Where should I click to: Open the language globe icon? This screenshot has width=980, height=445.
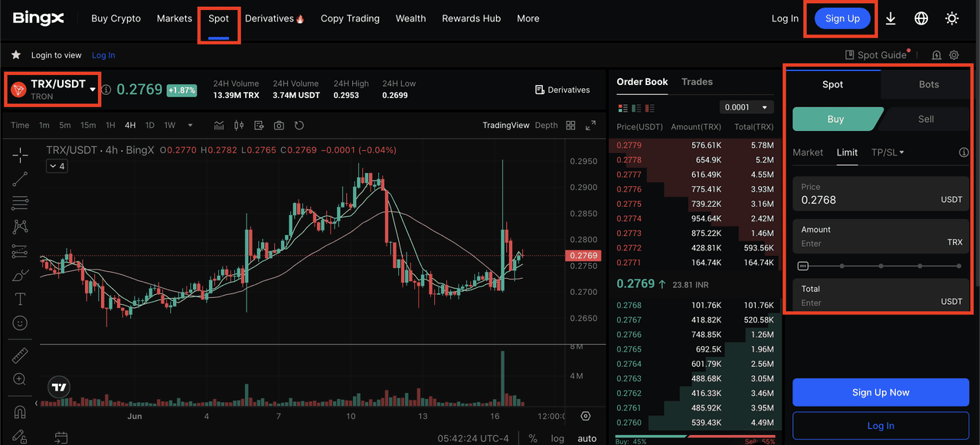point(921,18)
